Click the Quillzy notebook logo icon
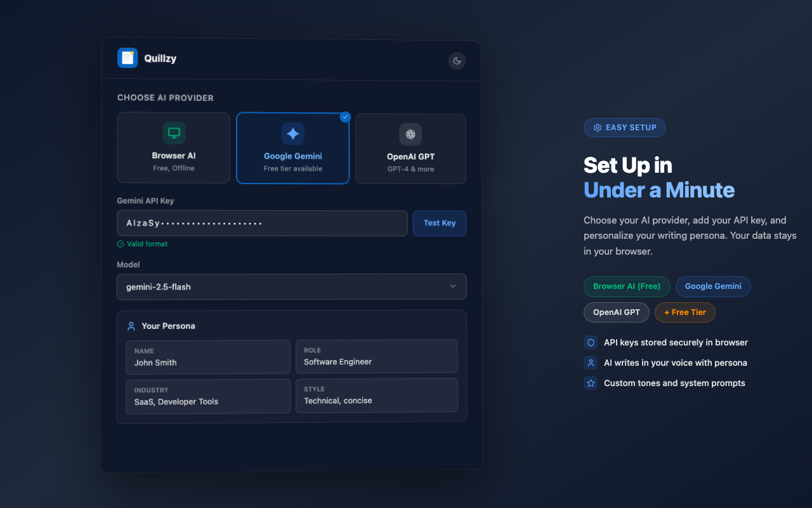The height and width of the screenshot is (508, 812). tap(127, 58)
